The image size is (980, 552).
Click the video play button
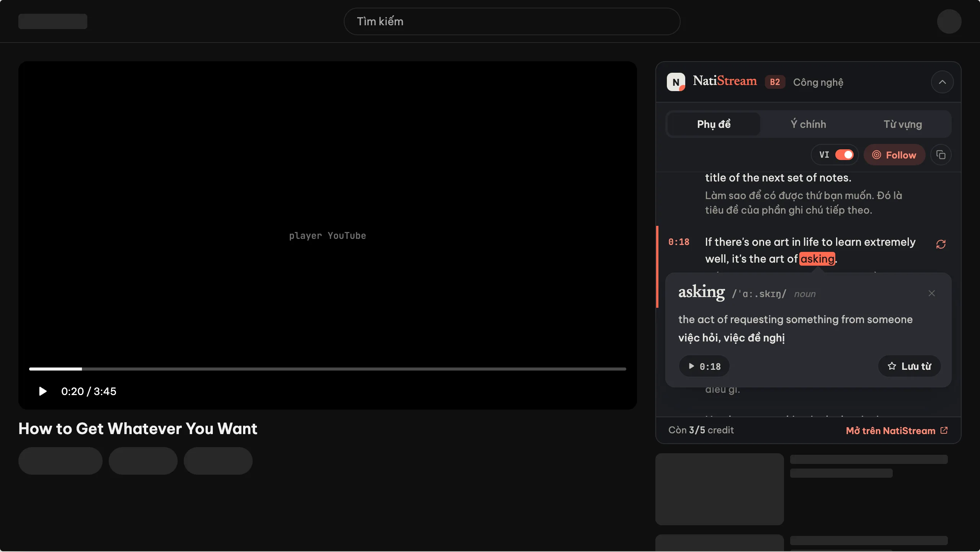pyautogui.click(x=42, y=391)
